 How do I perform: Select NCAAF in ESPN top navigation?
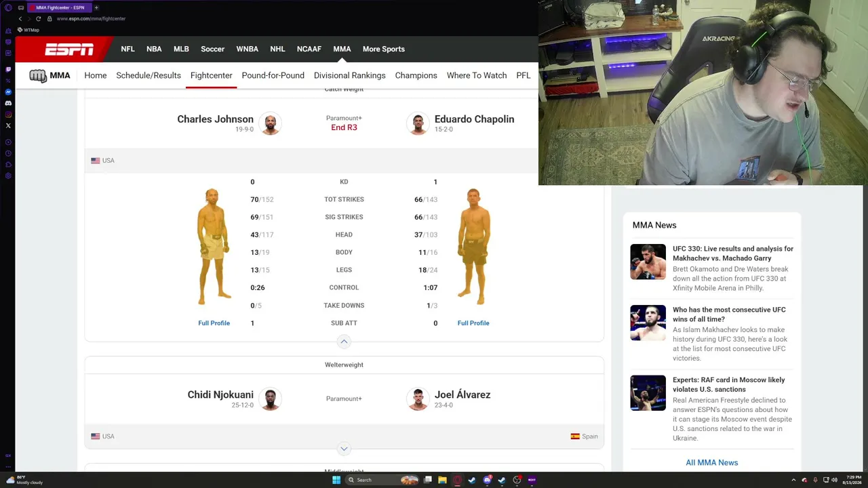click(x=309, y=49)
